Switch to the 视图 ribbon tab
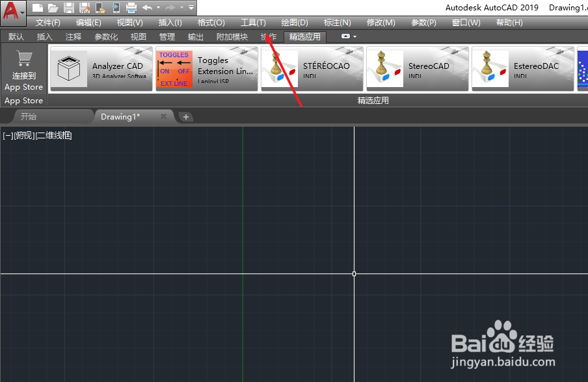This screenshot has height=382, width=588. point(139,36)
